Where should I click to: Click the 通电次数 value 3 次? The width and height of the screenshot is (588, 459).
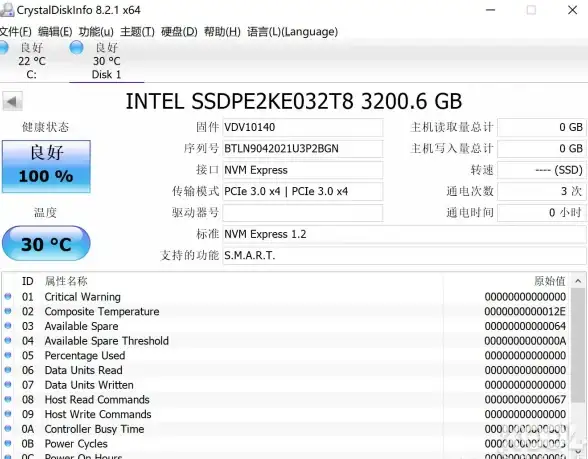point(542,192)
